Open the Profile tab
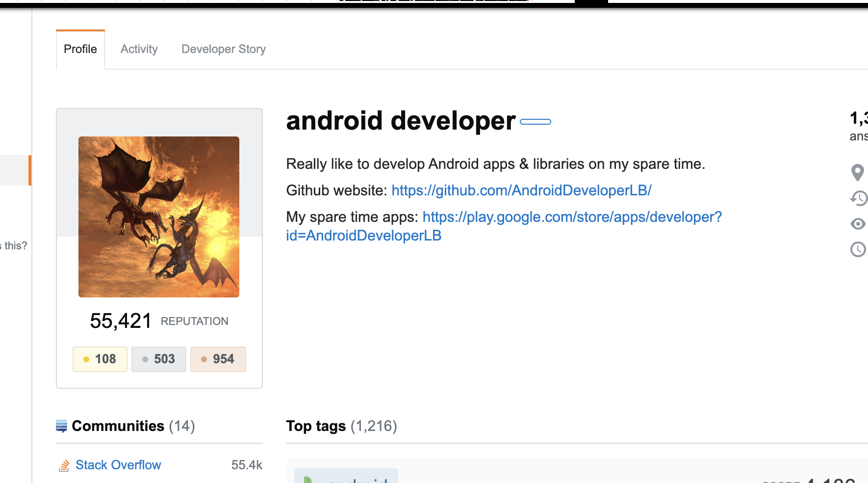The height and width of the screenshot is (483, 868). (x=80, y=49)
